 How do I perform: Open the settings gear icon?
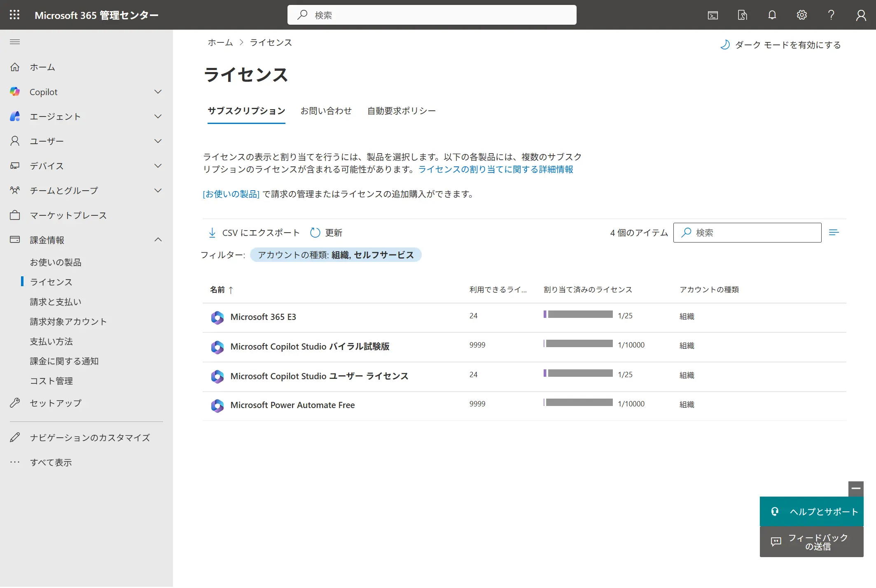click(801, 15)
